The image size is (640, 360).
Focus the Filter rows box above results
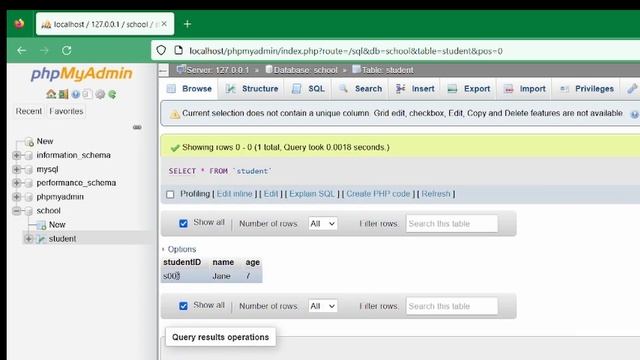click(452, 224)
